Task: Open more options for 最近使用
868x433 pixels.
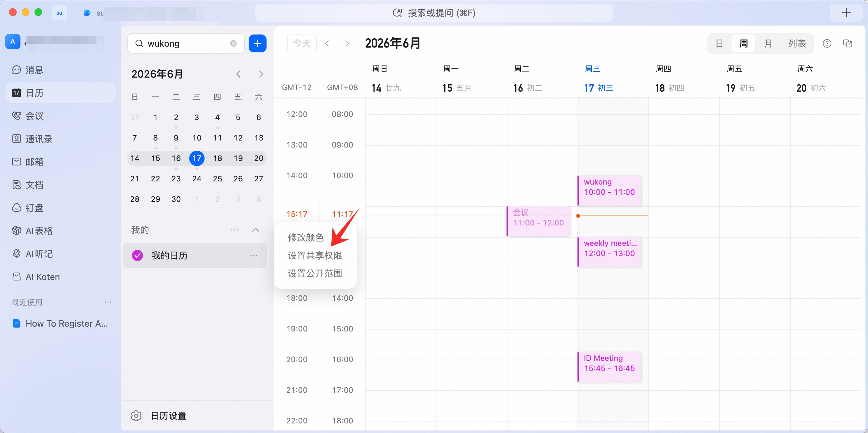Action: click(x=108, y=302)
